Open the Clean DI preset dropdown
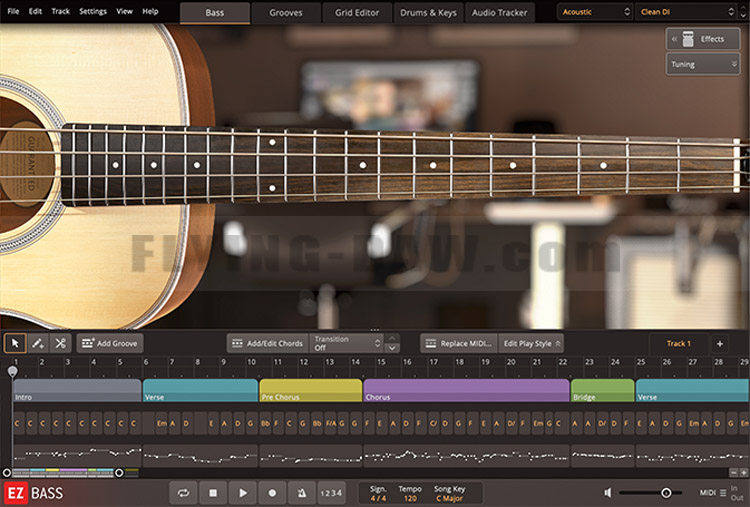 [687, 12]
